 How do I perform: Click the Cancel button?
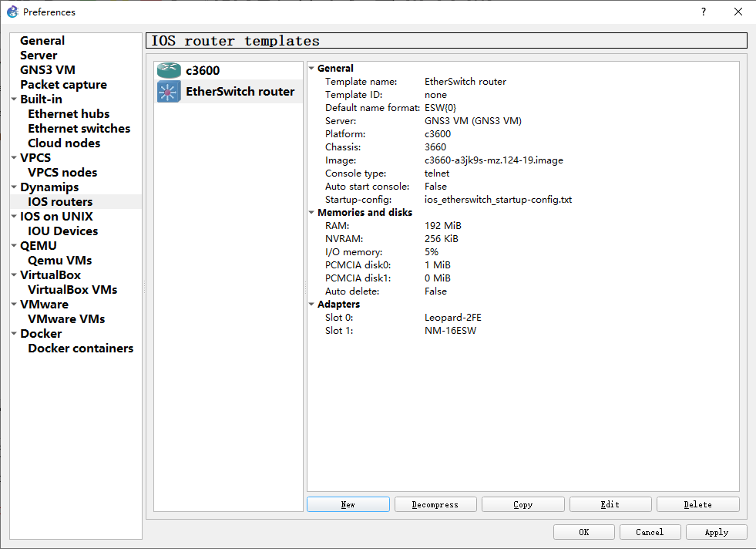(x=650, y=532)
